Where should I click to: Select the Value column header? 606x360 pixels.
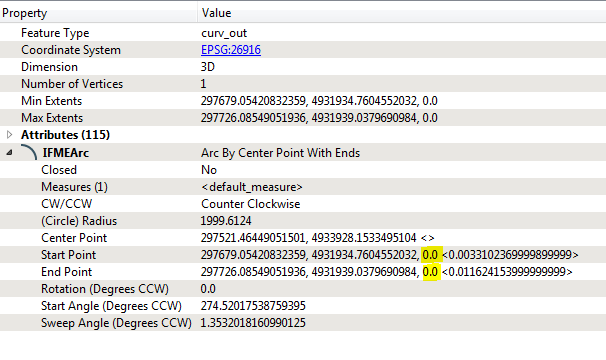pyautogui.click(x=216, y=13)
